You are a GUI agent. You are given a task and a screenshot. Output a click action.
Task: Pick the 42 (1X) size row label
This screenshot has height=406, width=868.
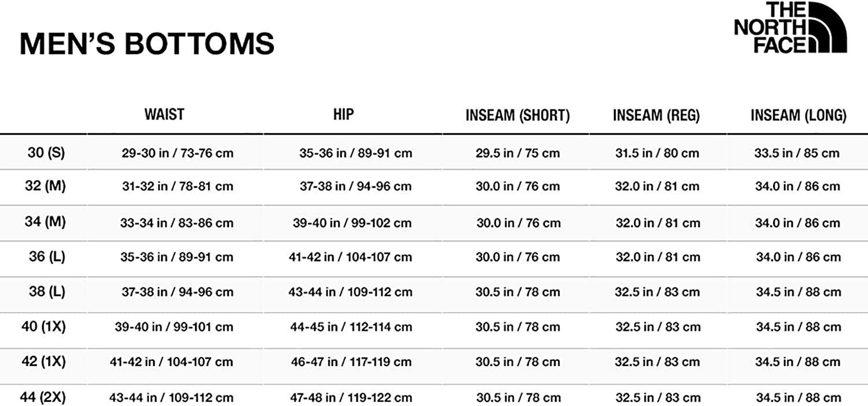coord(43,362)
